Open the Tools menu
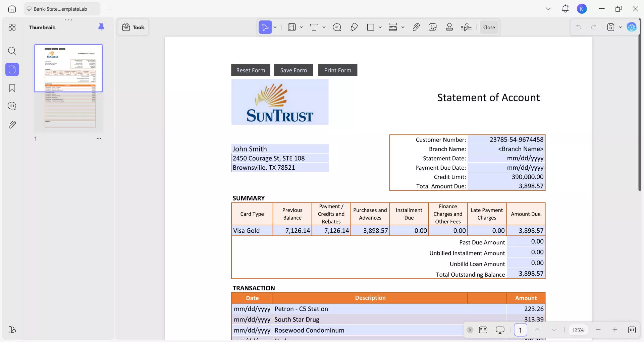Viewport: 644px width, 342px height. pyautogui.click(x=133, y=27)
